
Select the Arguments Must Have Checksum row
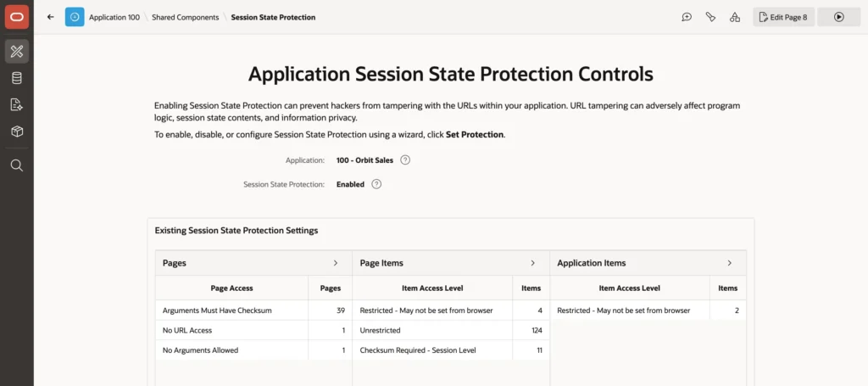coord(253,310)
